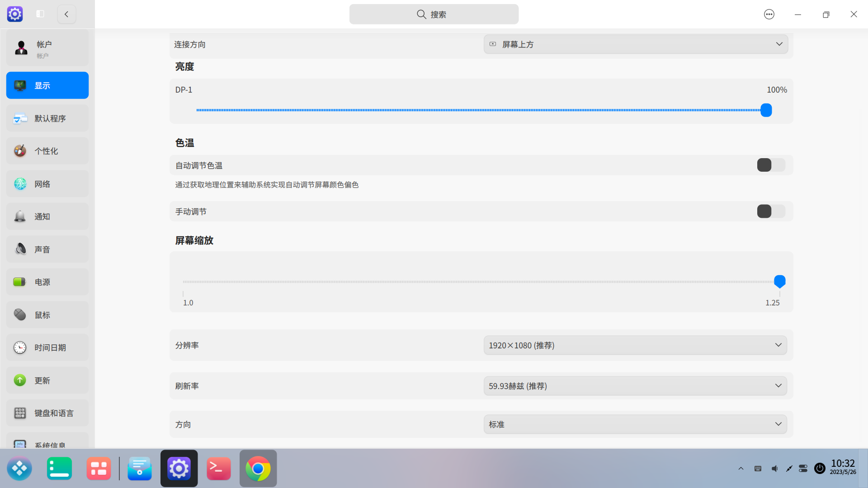The image size is (868, 488).
Task: Click the sidebar toggle icon in title bar
Action: click(40, 14)
